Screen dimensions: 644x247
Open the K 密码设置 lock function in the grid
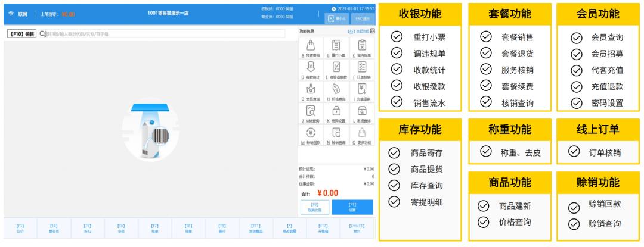point(336,114)
